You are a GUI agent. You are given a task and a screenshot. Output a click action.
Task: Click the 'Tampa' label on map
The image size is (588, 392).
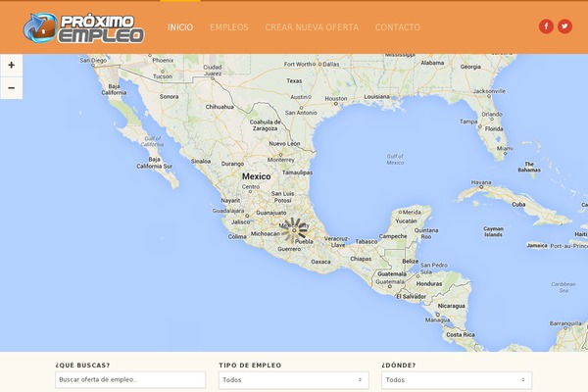468,122
